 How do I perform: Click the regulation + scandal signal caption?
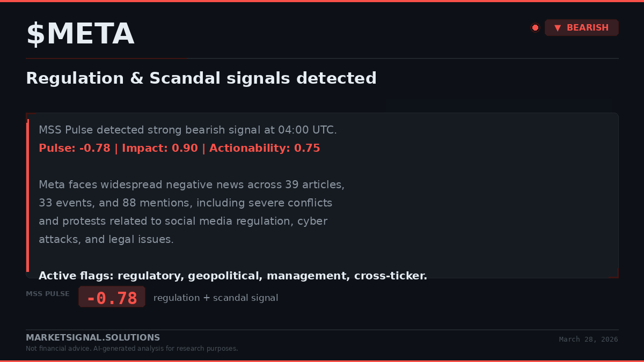click(216, 298)
